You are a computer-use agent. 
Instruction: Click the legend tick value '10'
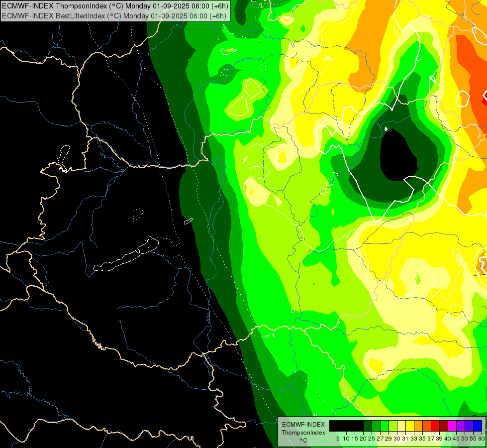pyautogui.click(x=346, y=439)
